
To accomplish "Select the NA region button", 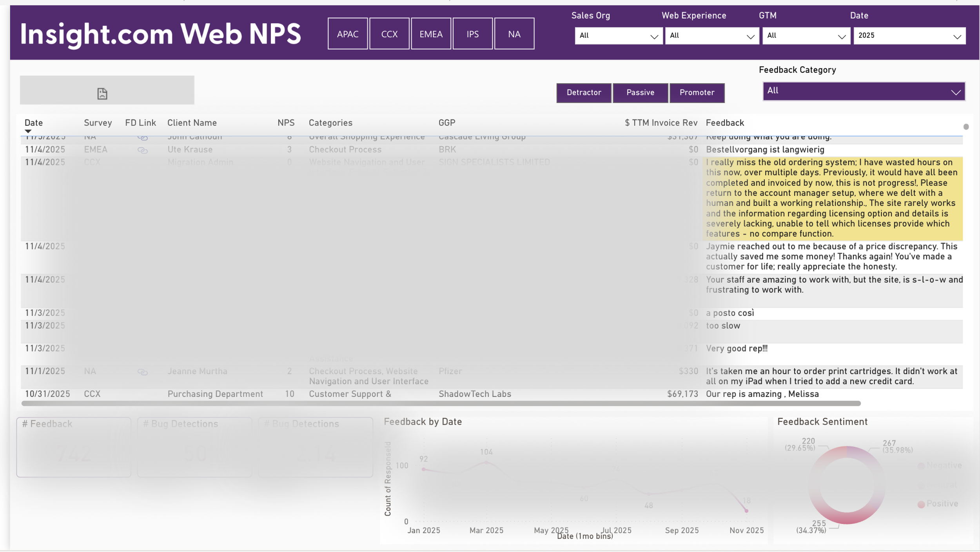I will (x=514, y=34).
